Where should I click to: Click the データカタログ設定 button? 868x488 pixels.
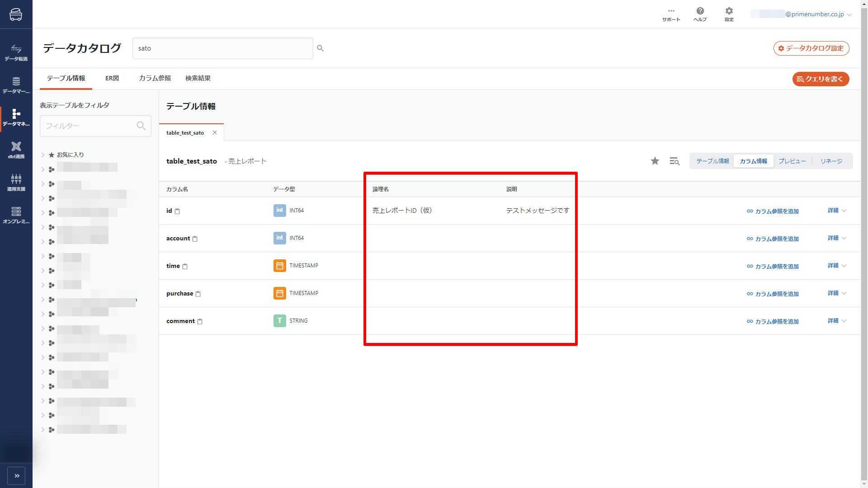[x=811, y=48]
